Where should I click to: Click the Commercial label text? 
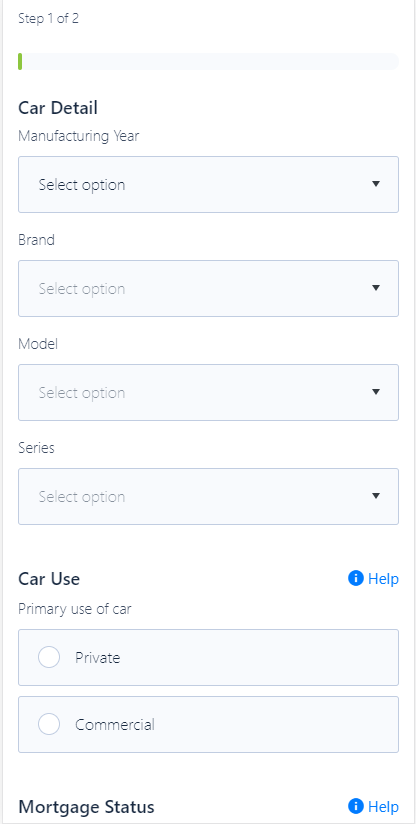pos(115,725)
